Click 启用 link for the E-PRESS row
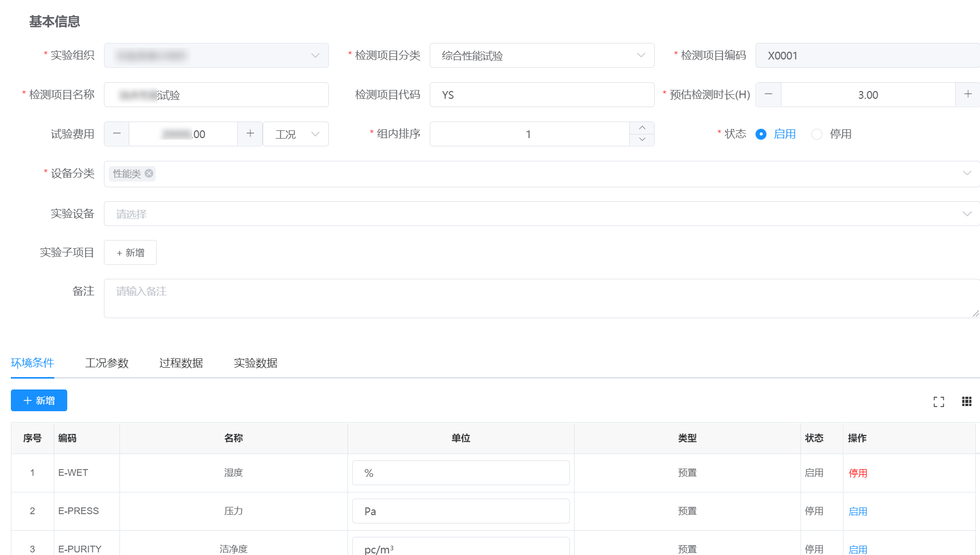This screenshot has width=980, height=555. click(x=857, y=511)
